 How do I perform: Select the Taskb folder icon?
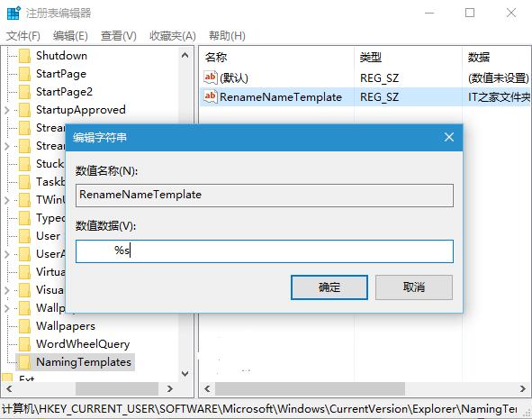(x=25, y=182)
